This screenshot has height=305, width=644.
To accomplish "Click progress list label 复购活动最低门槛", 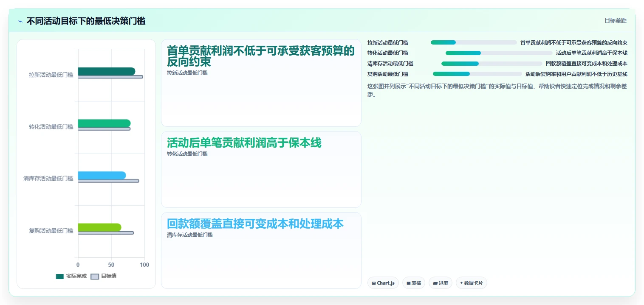I will click(x=388, y=74).
